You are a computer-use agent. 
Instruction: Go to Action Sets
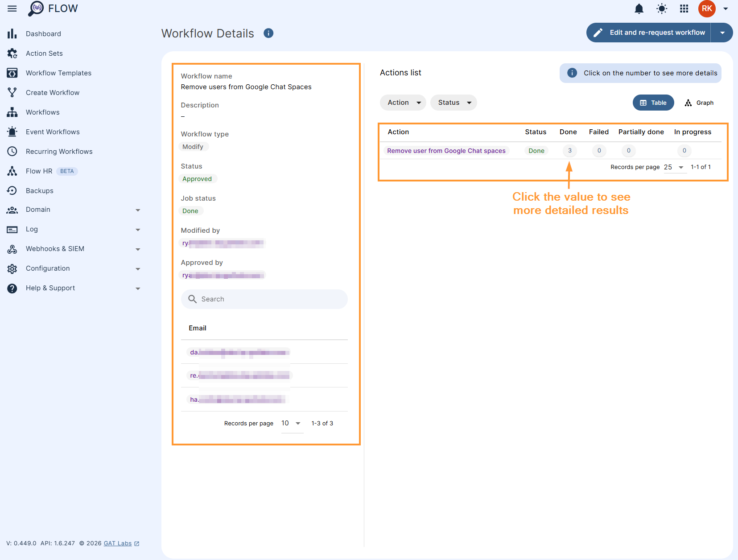point(44,54)
